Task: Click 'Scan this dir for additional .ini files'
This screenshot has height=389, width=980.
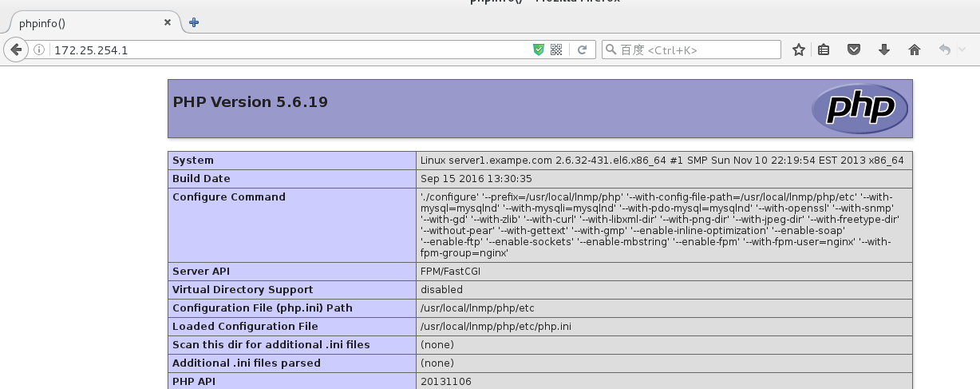Action: [271, 345]
